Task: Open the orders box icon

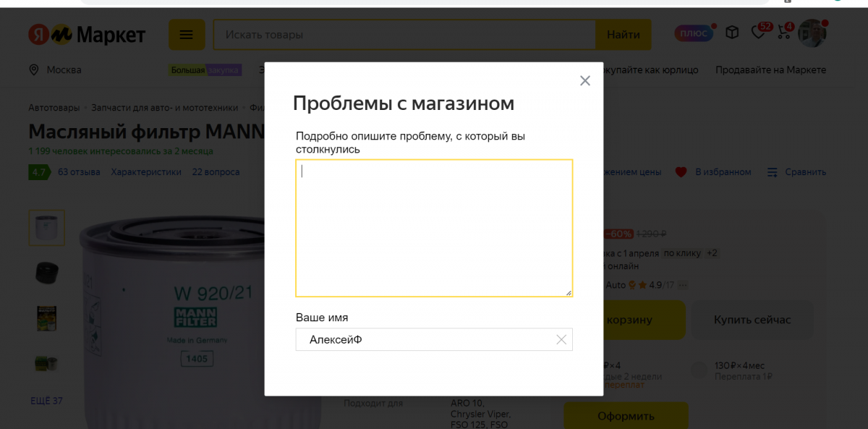Action: [x=732, y=33]
